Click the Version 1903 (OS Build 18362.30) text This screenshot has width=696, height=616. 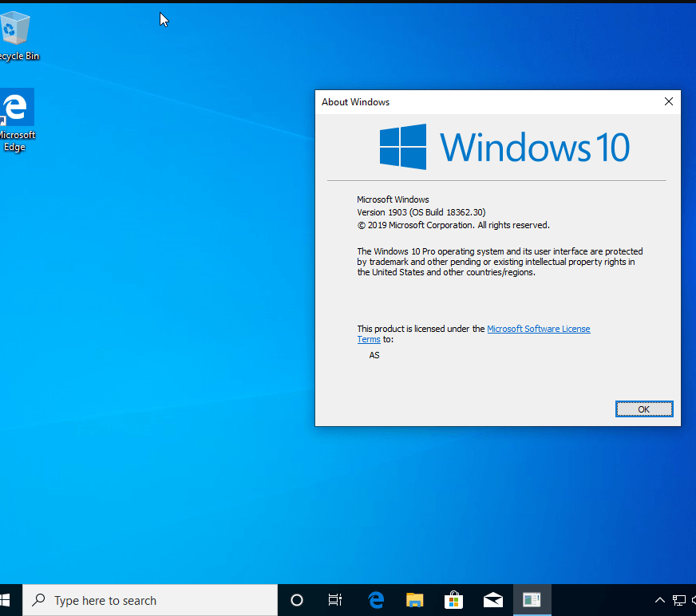tap(421, 212)
